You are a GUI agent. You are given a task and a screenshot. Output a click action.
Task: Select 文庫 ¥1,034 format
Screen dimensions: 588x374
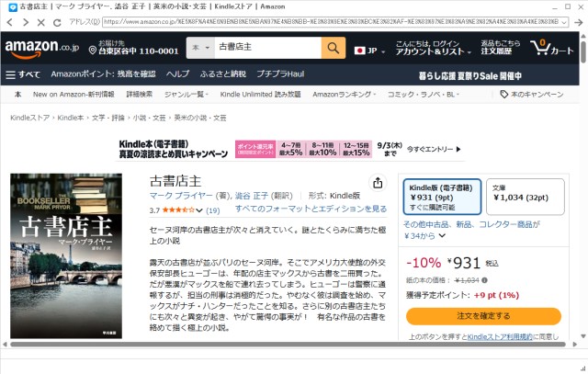tap(526, 197)
